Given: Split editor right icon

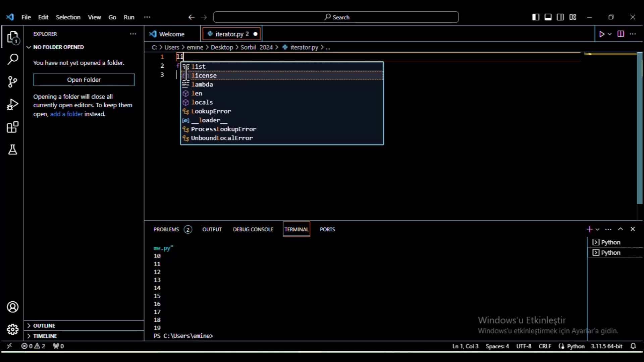Looking at the screenshot, I should coord(621,34).
